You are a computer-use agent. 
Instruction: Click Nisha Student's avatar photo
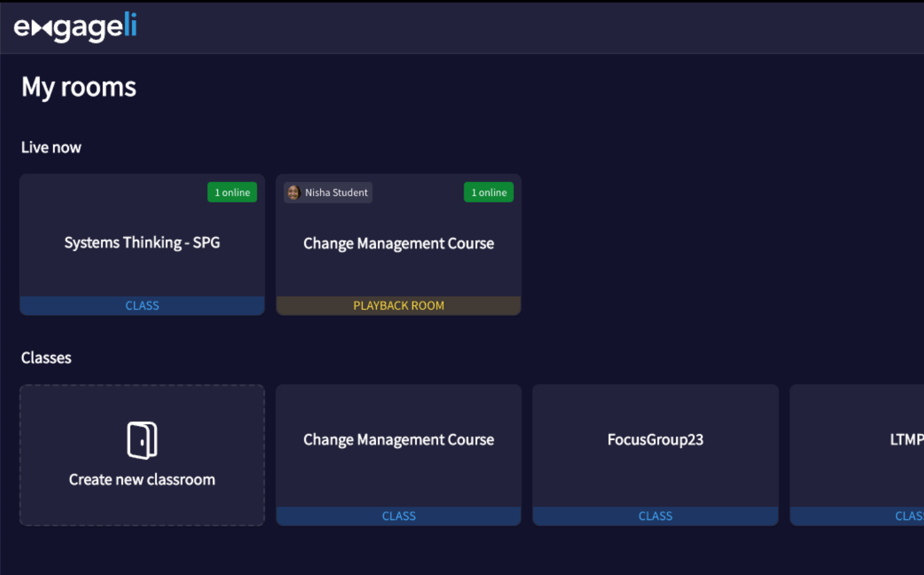coord(294,192)
